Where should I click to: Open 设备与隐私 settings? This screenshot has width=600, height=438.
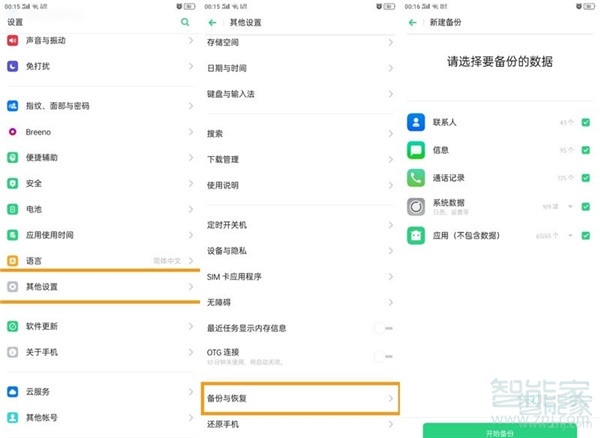[x=300, y=251]
